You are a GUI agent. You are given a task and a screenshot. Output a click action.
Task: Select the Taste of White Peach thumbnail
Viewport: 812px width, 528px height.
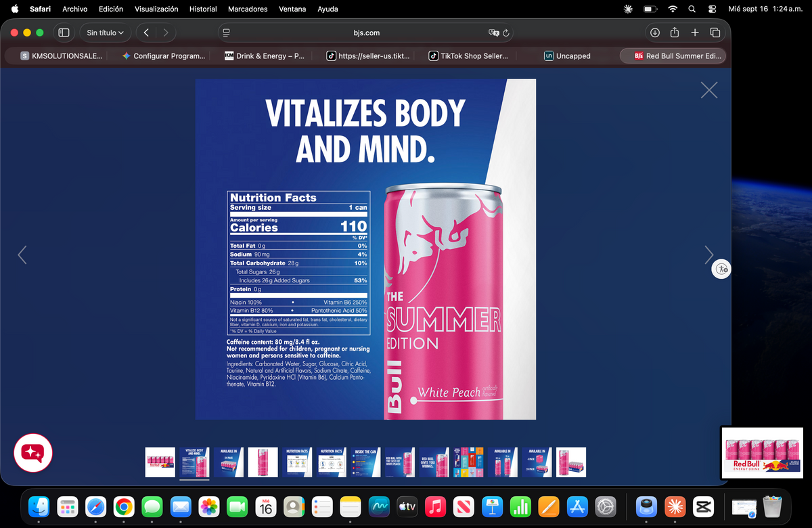[400, 462]
